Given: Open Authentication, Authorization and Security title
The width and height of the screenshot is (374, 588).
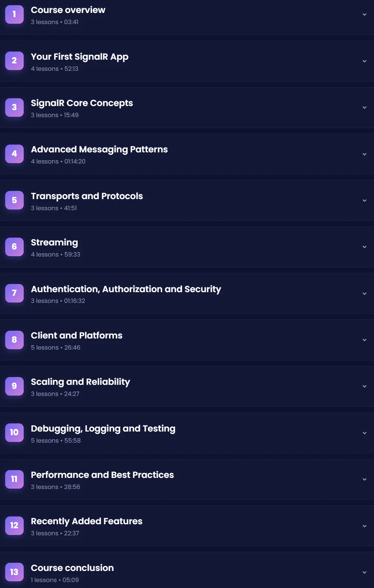Looking at the screenshot, I should pyautogui.click(x=126, y=289).
